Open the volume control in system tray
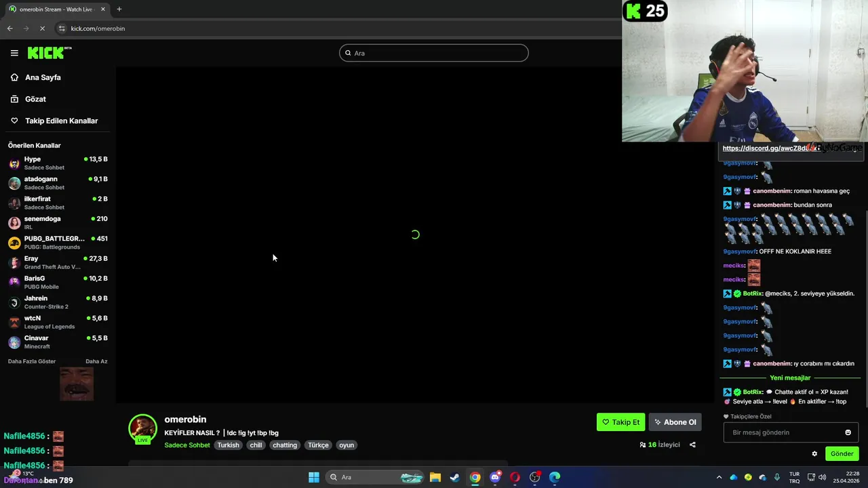Viewport: 868px width, 488px height. (x=822, y=477)
